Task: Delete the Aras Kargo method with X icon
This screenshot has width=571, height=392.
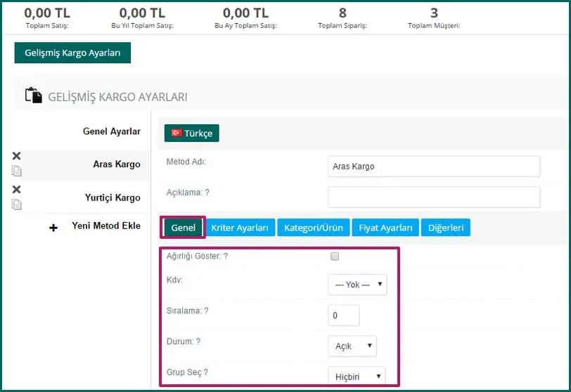Action: tap(17, 156)
